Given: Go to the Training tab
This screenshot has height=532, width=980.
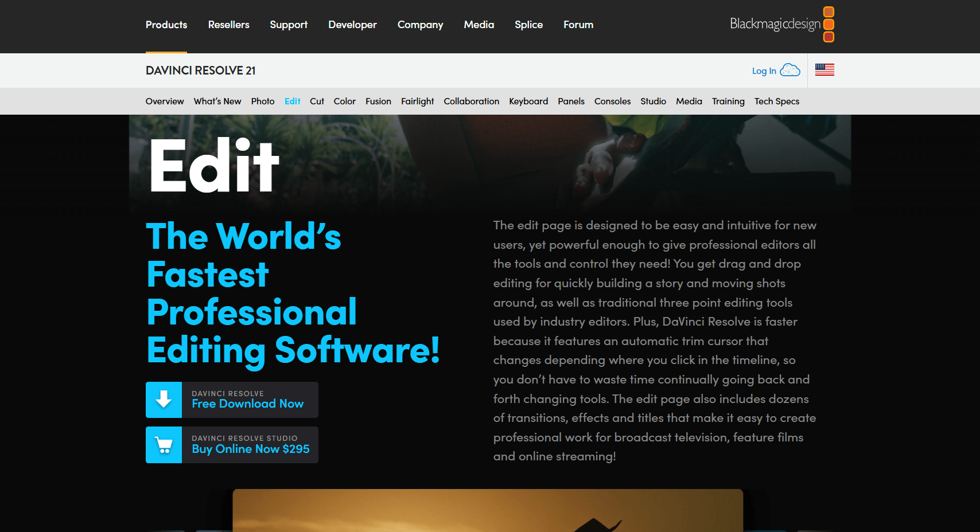Looking at the screenshot, I should pos(728,101).
